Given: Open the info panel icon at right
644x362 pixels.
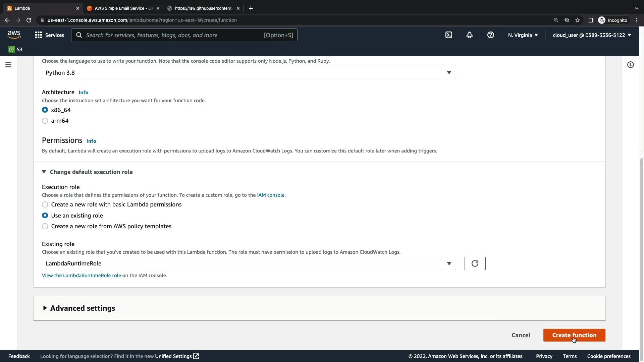Looking at the screenshot, I should (630, 65).
